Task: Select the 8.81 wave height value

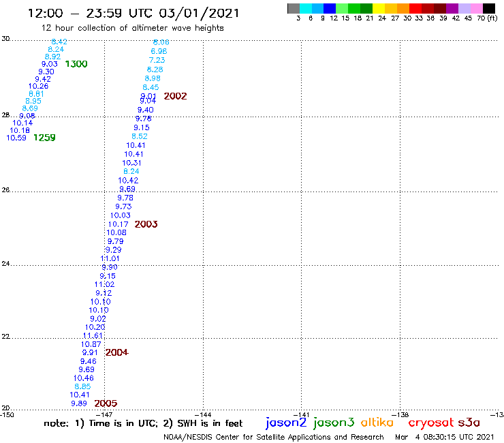Action: pos(36,94)
